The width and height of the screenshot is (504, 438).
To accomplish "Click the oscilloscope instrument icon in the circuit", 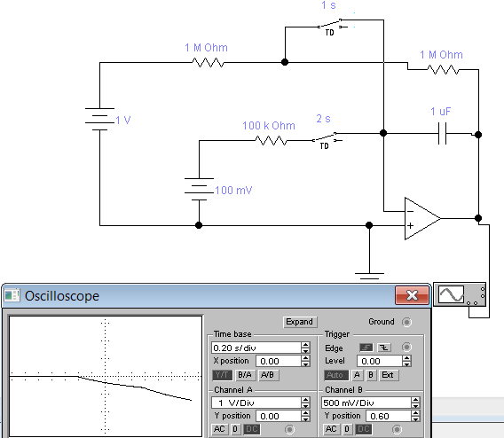I will (460, 294).
